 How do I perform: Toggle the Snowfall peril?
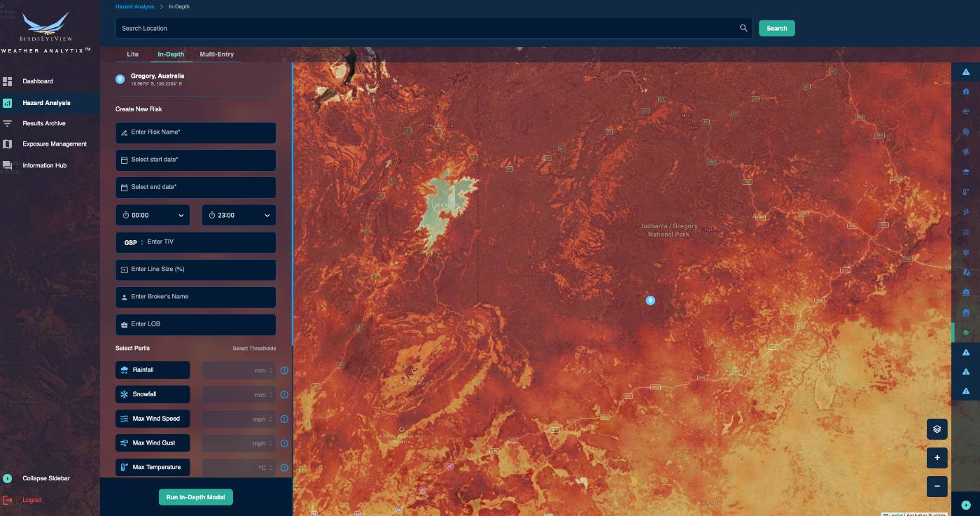153,394
